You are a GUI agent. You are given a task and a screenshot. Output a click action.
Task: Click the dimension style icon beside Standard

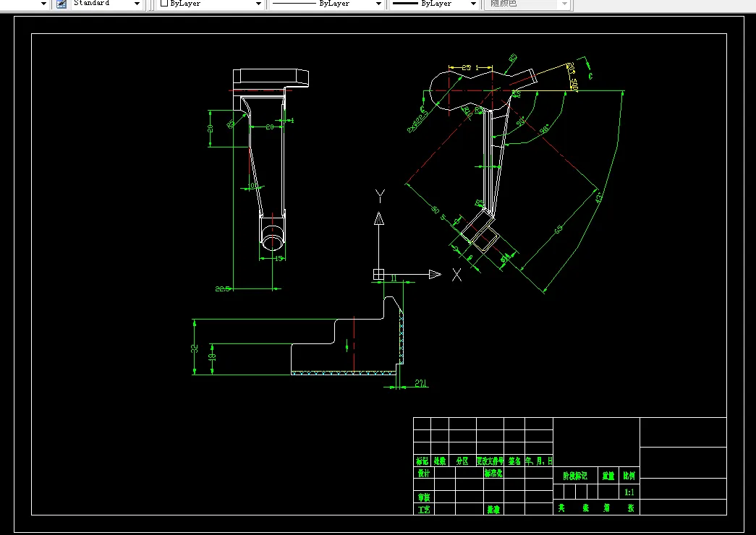pyautogui.click(x=61, y=4)
